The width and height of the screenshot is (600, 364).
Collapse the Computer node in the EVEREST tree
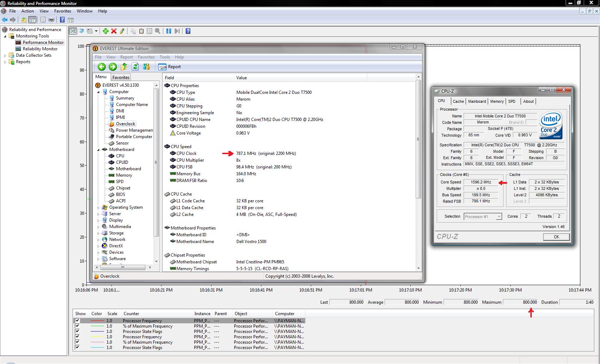(99, 92)
